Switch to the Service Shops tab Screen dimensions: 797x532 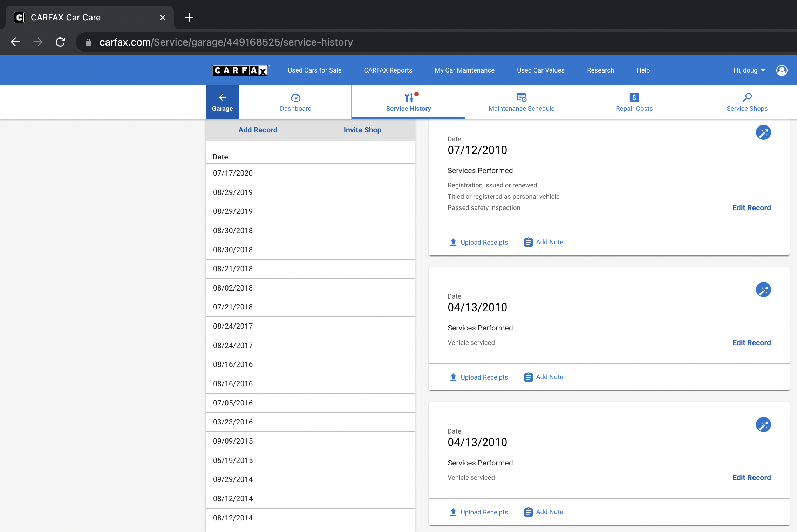coord(747,102)
